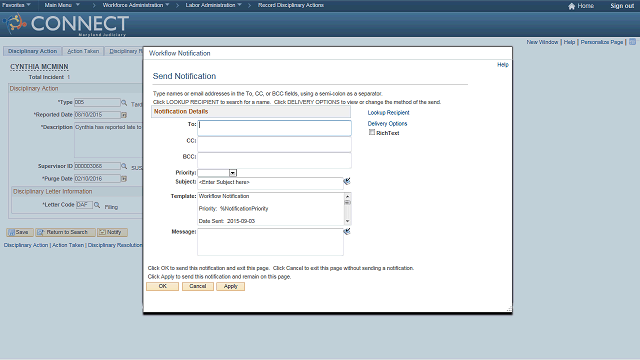Click Help link in dialog
This screenshot has height=360, width=640.
[x=502, y=64]
